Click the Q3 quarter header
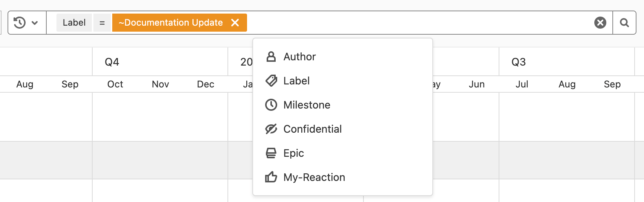 518,62
